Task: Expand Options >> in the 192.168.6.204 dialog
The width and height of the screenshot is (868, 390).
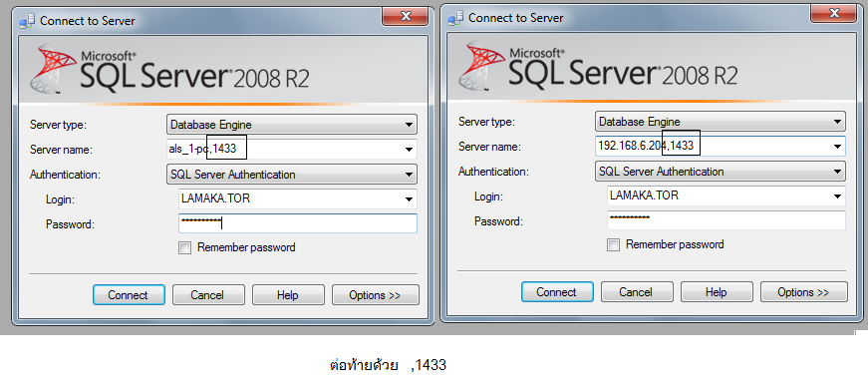Action: click(804, 292)
